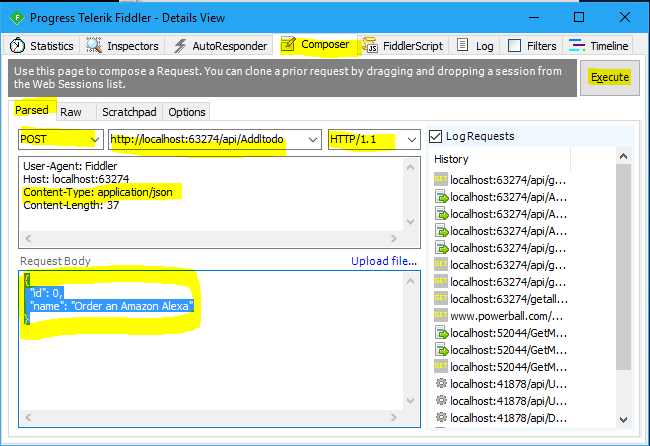The image size is (650, 446).
Task: Select the localhost:63274/getall… history row
Action: point(501,299)
